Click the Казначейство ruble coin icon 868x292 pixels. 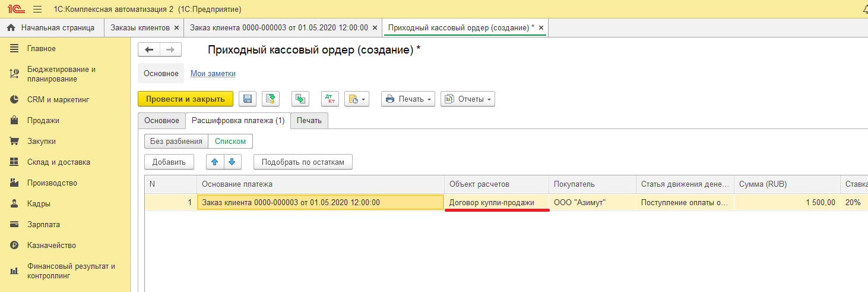click(14, 245)
